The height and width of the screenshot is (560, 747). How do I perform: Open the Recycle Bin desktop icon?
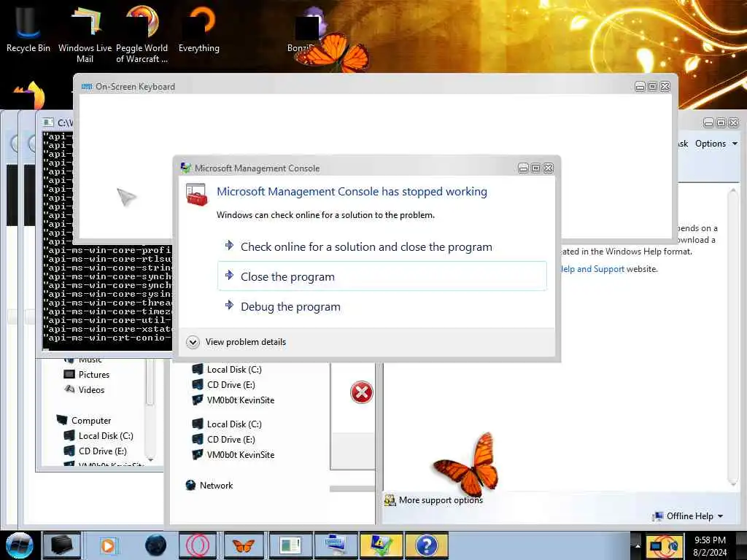pos(28,29)
